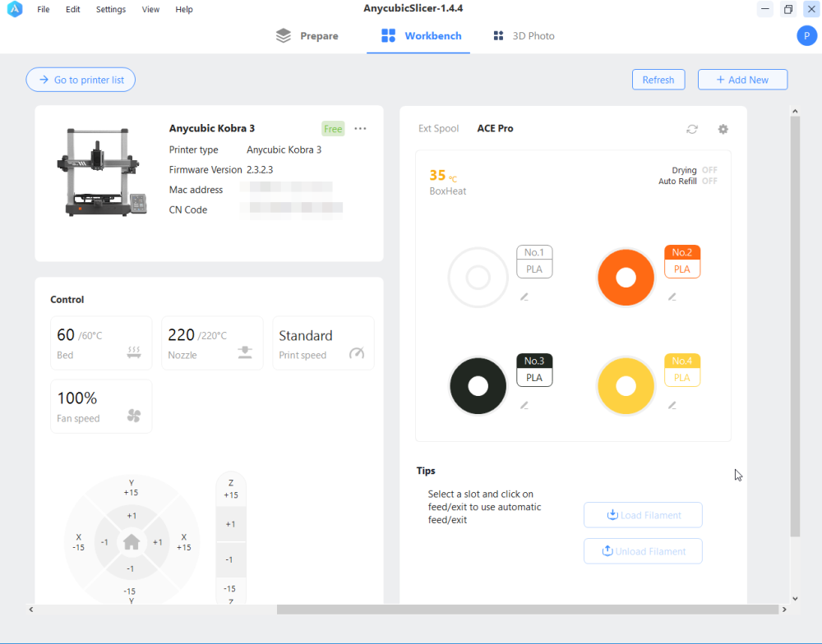This screenshot has height=644, width=822.
Task: Switch to the Prepare tab
Action: pos(307,35)
